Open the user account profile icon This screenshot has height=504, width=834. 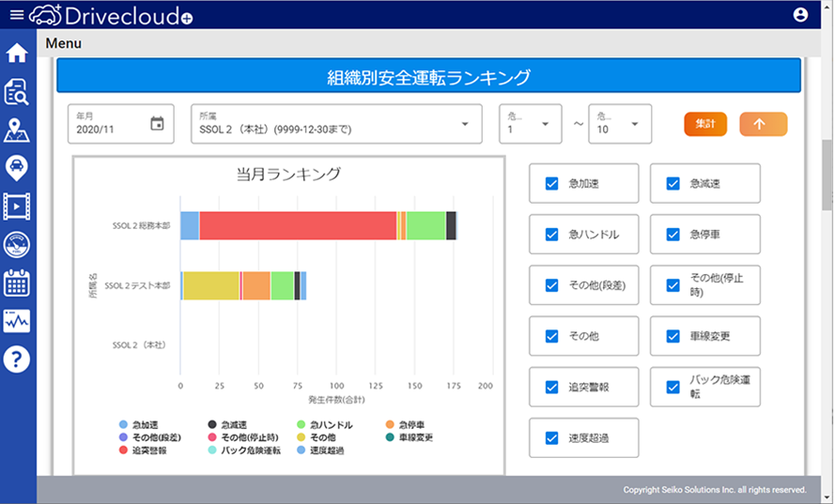coord(800,14)
